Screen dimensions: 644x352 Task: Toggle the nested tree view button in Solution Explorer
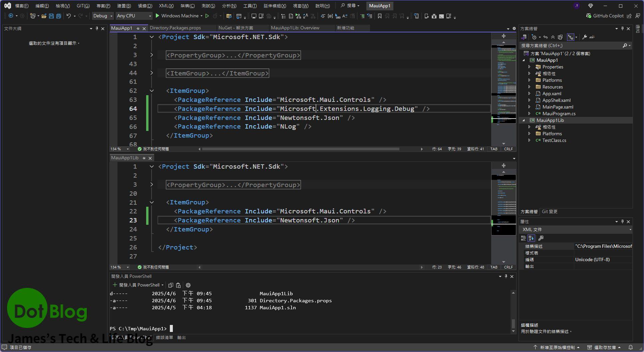[x=571, y=37]
